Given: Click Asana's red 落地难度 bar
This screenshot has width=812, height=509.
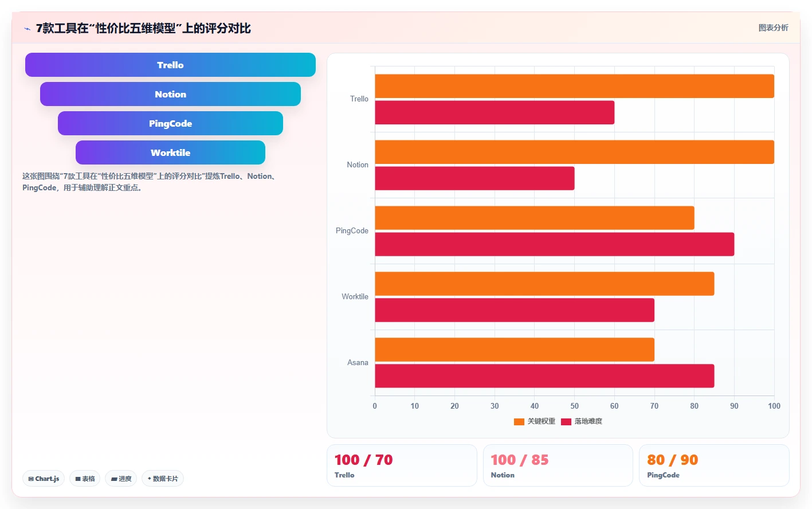Looking at the screenshot, I should (544, 376).
